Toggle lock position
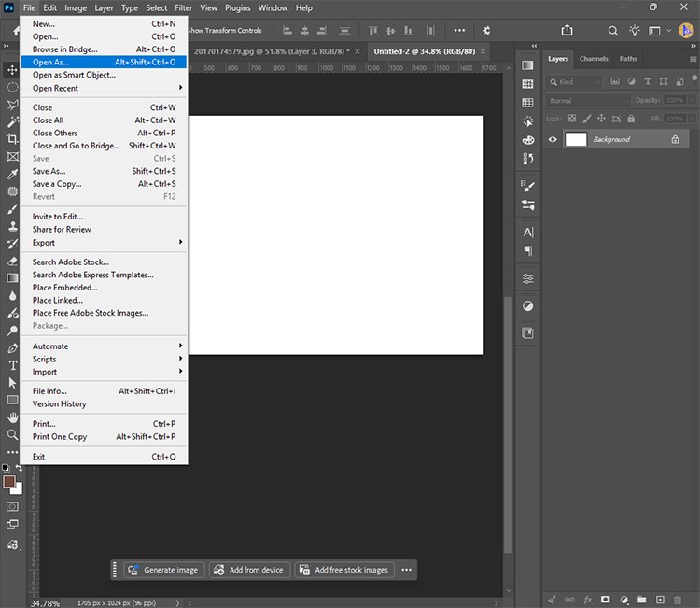Image resolution: width=700 pixels, height=608 pixels. tap(601, 119)
